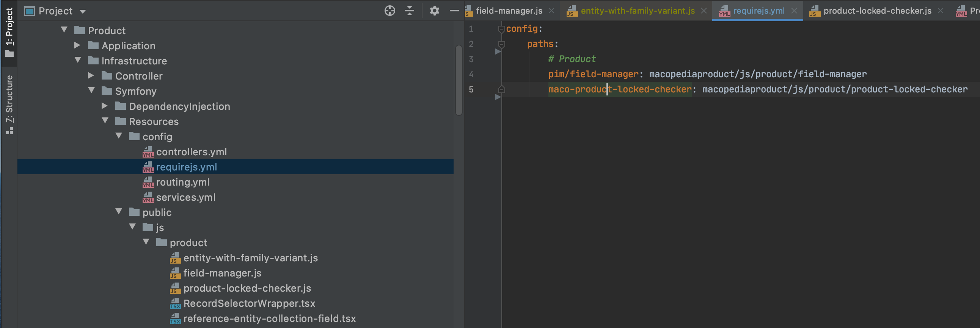Switch to the entity-with-family-variant.js tab
The width and height of the screenshot is (980, 328).
(637, 11)
